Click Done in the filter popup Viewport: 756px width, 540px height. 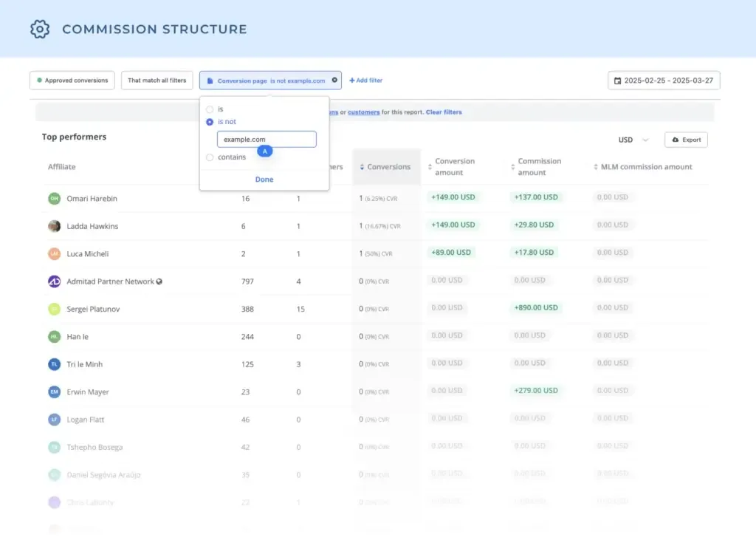[x=264, y=179]
